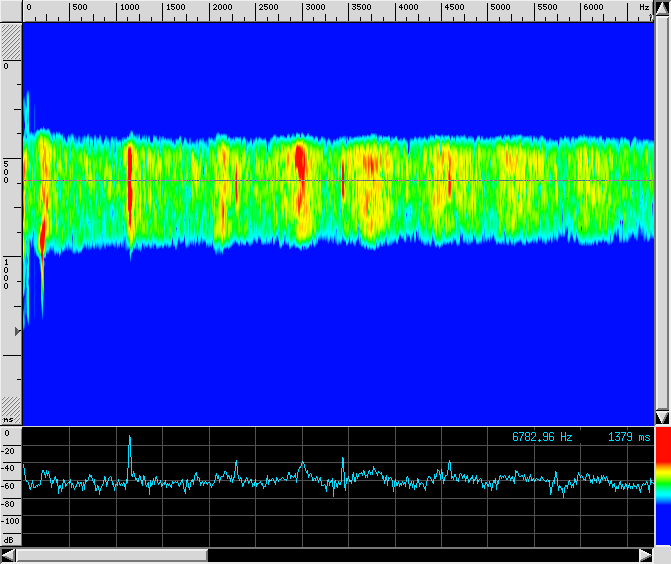Image resolution: width=671 pixels, height=564 pixels.
Task: Click the 1379 ms cursor readout
Action: click(x=628, y=437)
